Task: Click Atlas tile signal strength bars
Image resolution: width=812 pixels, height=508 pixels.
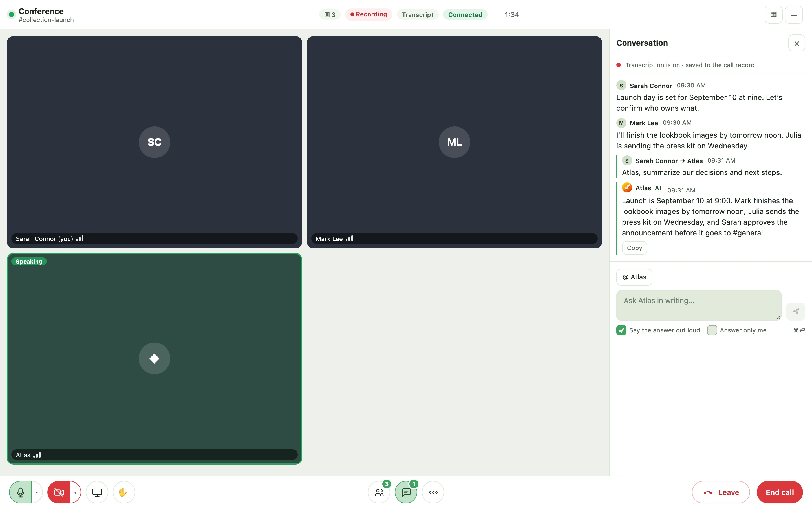Action: [x=37, y=455]
